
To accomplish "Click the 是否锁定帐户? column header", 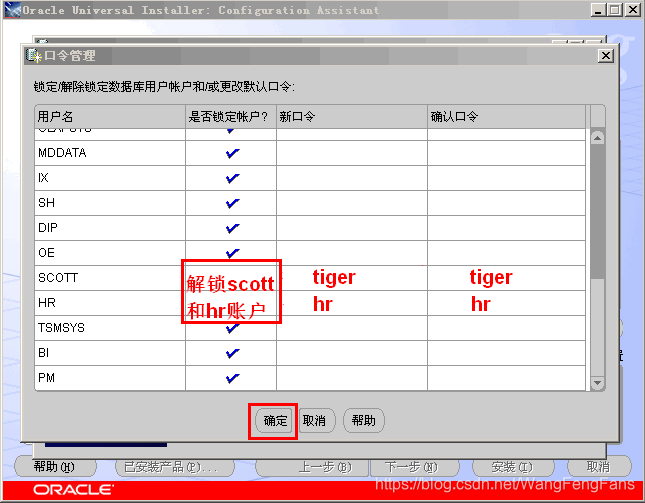I will 231,117.
